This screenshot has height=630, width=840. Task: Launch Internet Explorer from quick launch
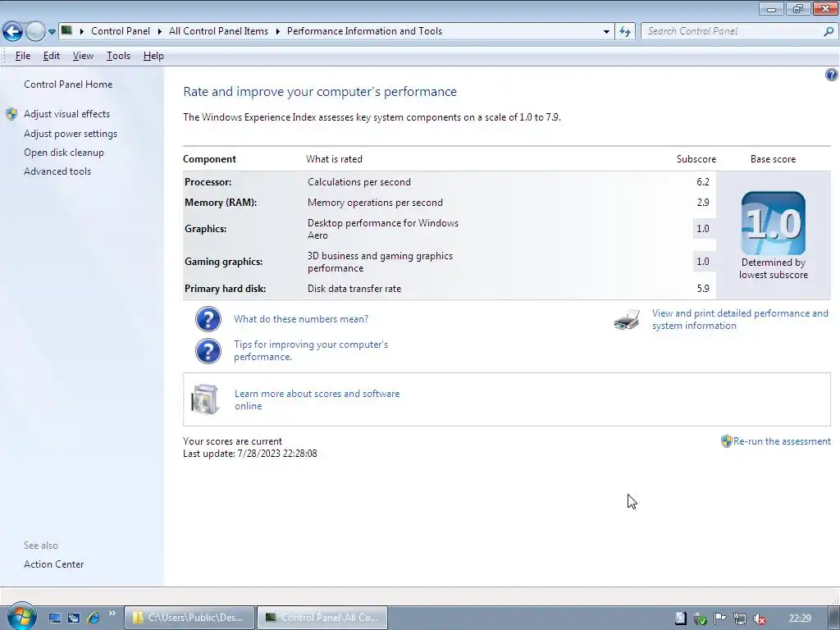(x=93, y=618)
